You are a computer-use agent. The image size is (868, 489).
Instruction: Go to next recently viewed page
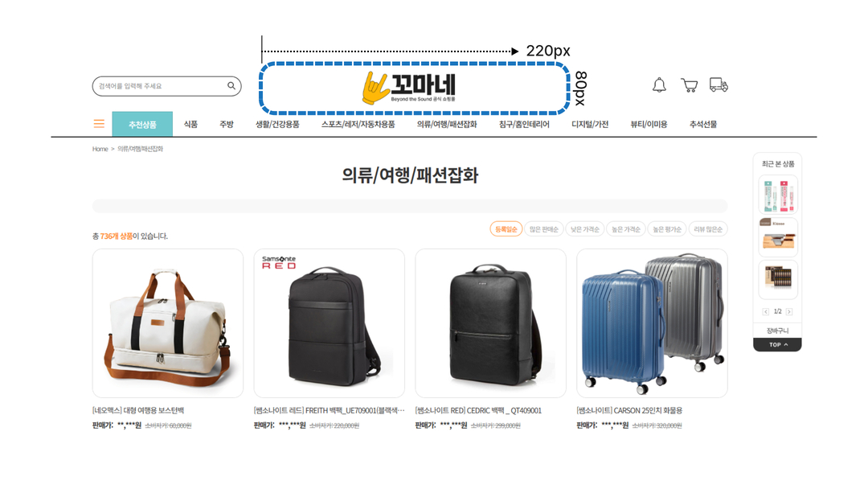(x=789, y=312)
